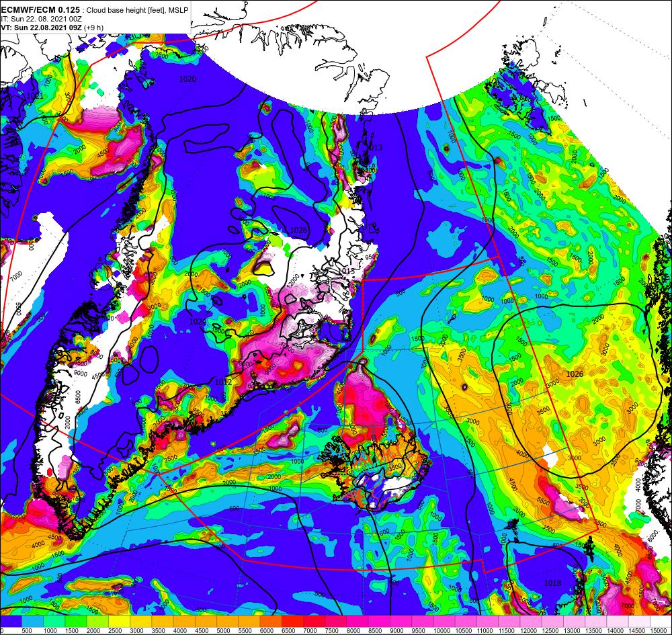The image size is (672, 635).
Task: Click the '1012' pressure label
Action: point(223,382)
